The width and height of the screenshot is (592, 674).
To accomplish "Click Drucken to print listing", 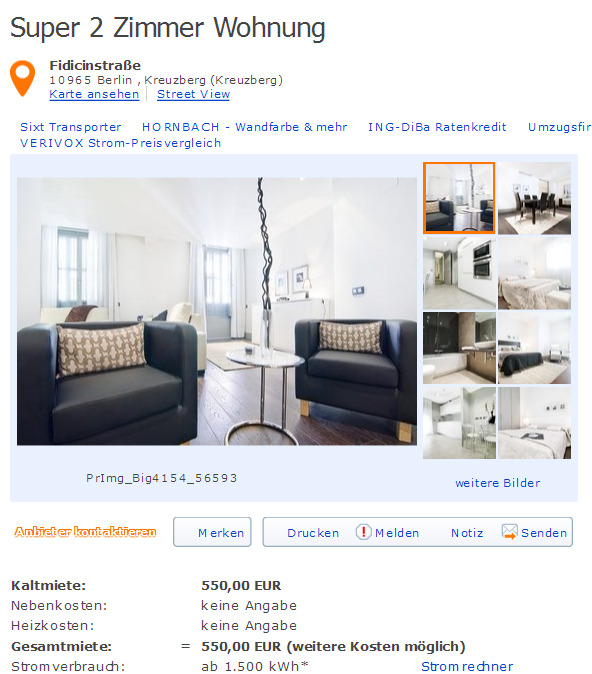I will (313, 533).
